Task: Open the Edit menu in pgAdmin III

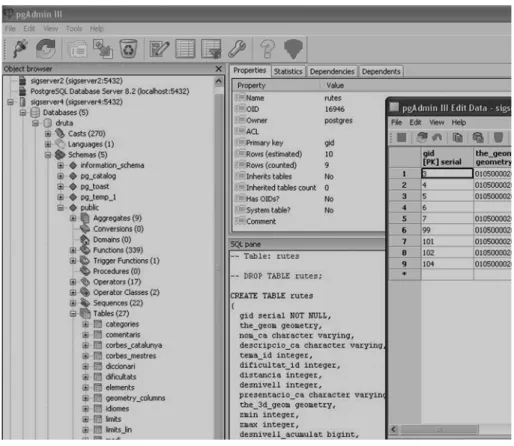Action: coord(29,29)
